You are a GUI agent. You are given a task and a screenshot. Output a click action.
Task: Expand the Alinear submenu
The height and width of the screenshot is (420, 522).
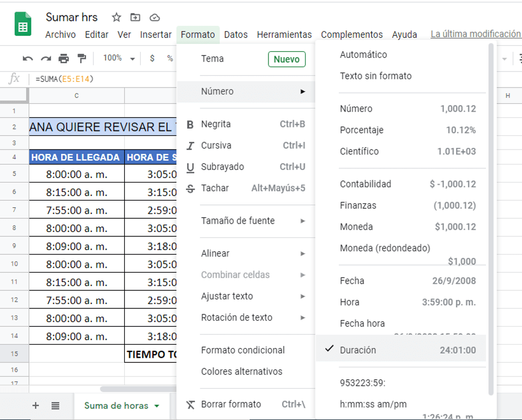coord(246,253)
